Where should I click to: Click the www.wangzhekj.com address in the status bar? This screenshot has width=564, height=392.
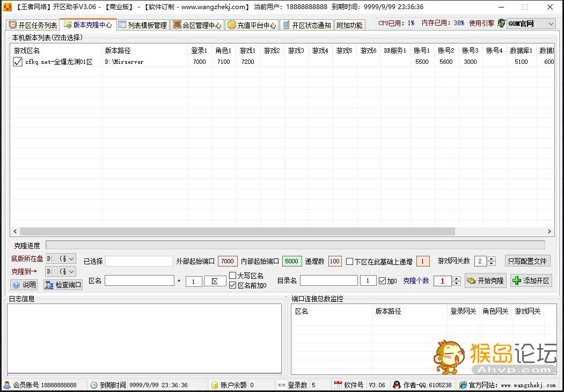pos(528,385)
